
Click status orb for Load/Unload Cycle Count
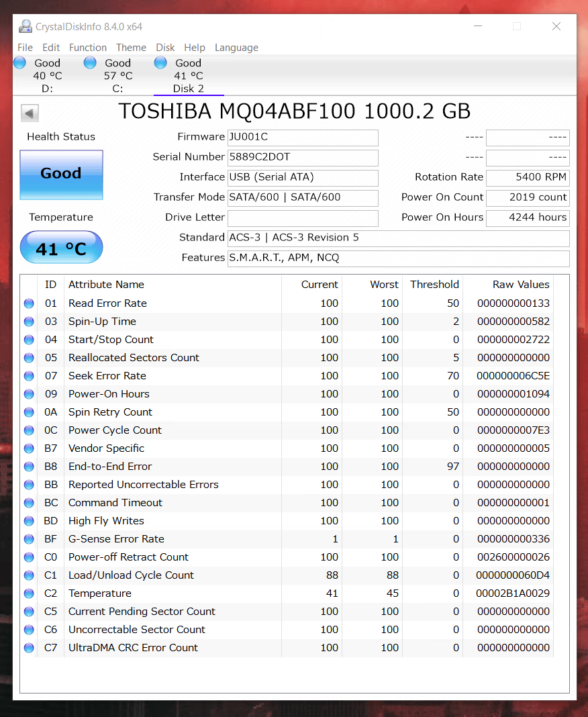tap(29, 575)
